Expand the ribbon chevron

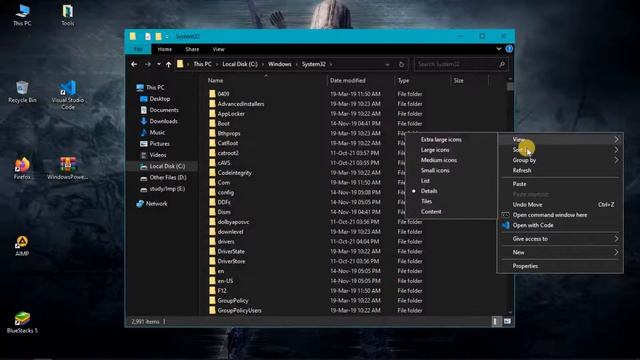pyautogui.click(x=498, y=49)
